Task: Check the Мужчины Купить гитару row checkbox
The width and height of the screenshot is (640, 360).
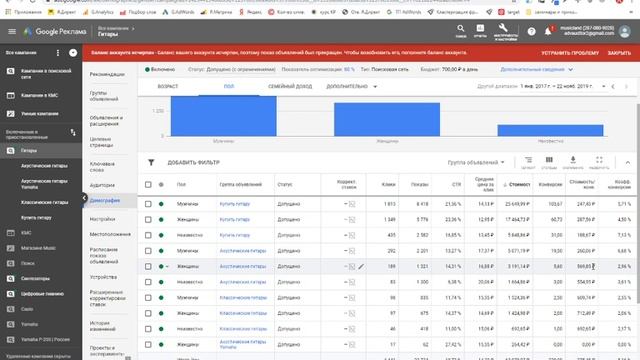Action: [x=148, y=204]
